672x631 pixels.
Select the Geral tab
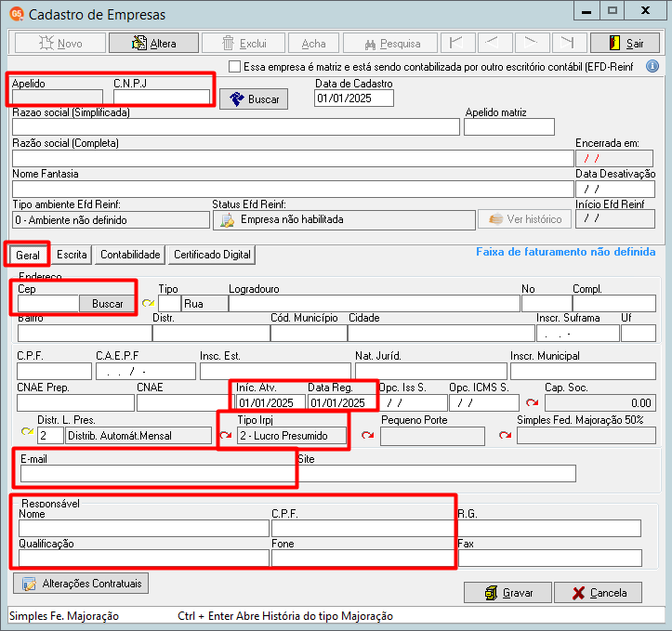pos(28,255)
